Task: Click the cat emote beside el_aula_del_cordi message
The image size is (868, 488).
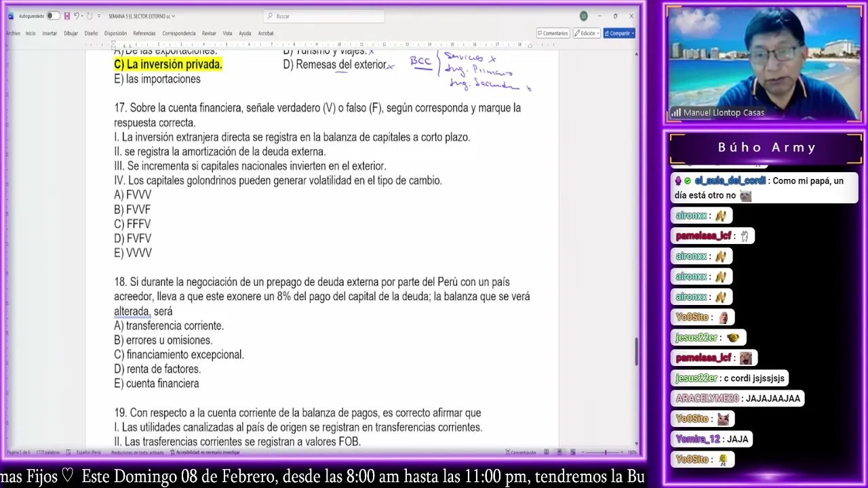Action: (x=745, y=196)
